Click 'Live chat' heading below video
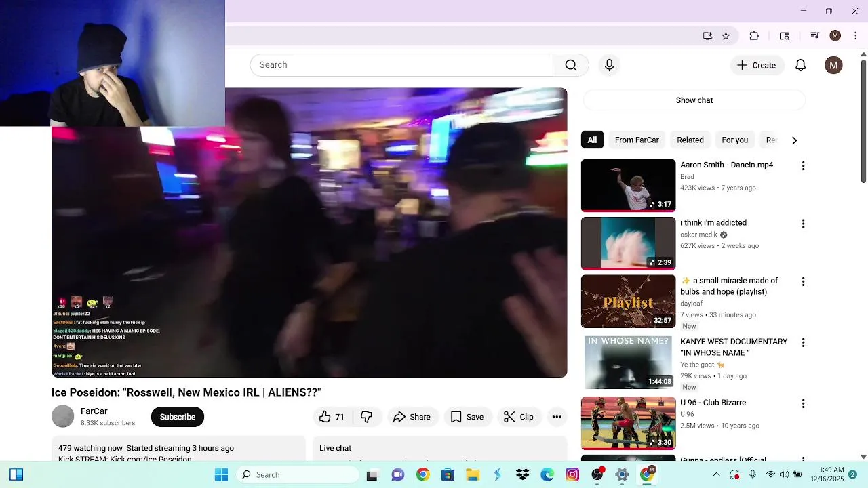The height and width of the screenshot is (488, 868). 336,448
